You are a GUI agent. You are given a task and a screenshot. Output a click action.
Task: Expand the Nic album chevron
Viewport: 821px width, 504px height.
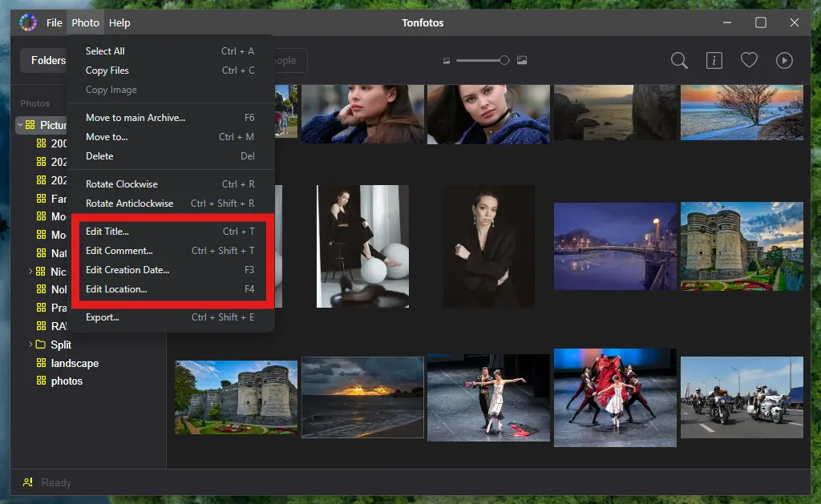[x=30, y=271]
